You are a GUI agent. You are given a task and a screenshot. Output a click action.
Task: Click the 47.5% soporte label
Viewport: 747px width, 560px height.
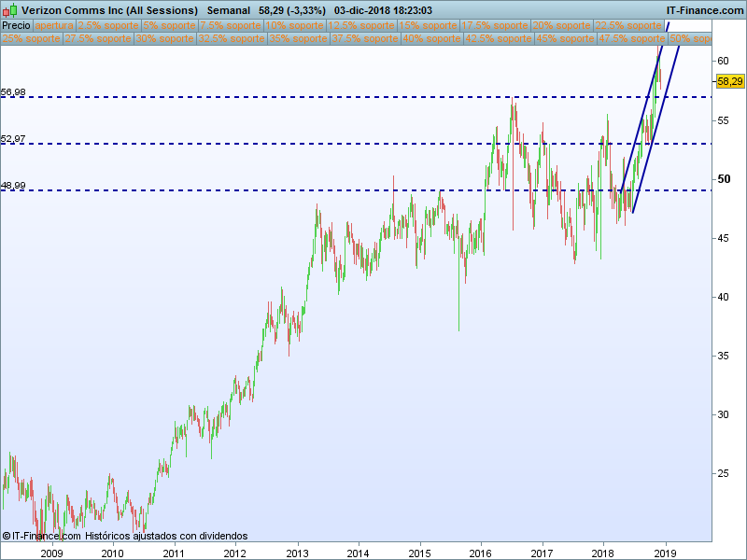(x=631, y=38)
